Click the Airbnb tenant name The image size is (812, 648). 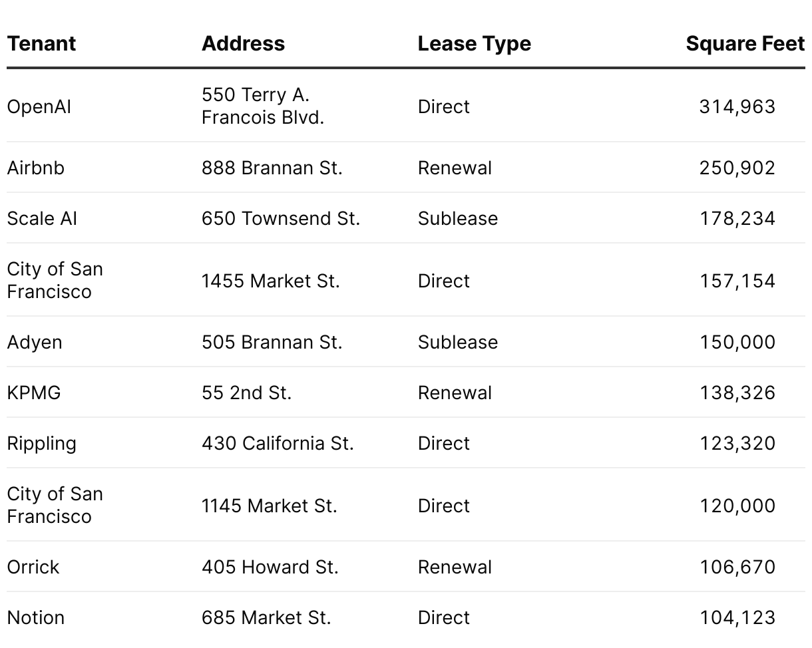coord(36,168)
